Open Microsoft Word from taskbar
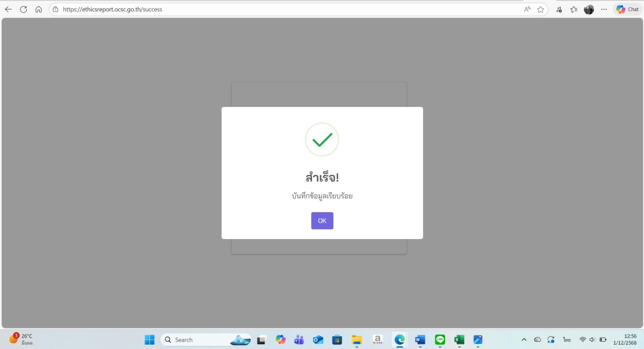 click(x=420, y=340)
